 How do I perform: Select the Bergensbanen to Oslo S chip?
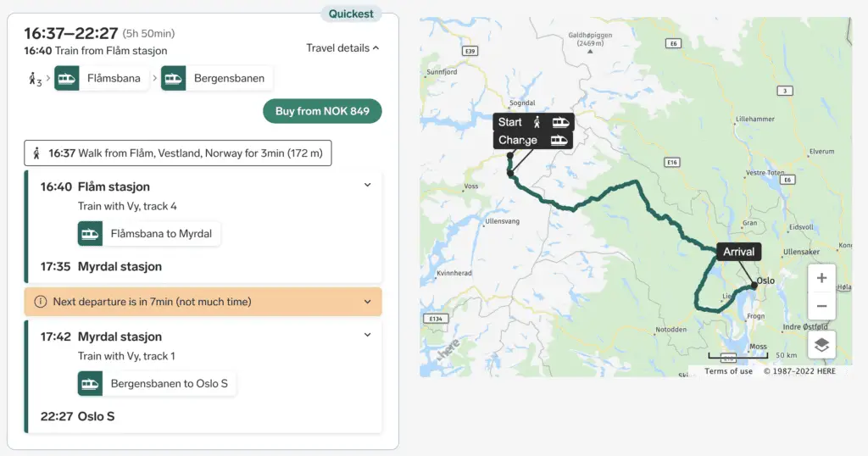pyautogui.click(x=157, y=383)
